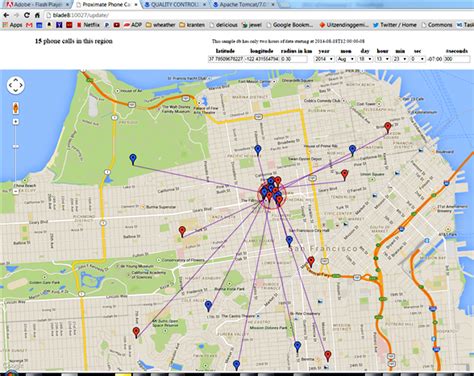The height and width of the screenshot is (376, 474).
Task: Open the Twitter / Home bookmark
Action: point(395,25)
